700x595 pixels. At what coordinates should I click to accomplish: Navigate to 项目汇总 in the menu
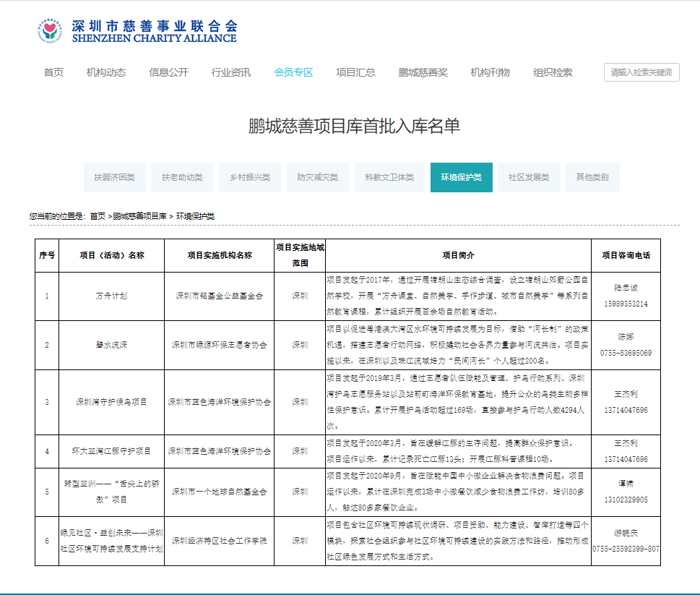[x=355, y=72]
